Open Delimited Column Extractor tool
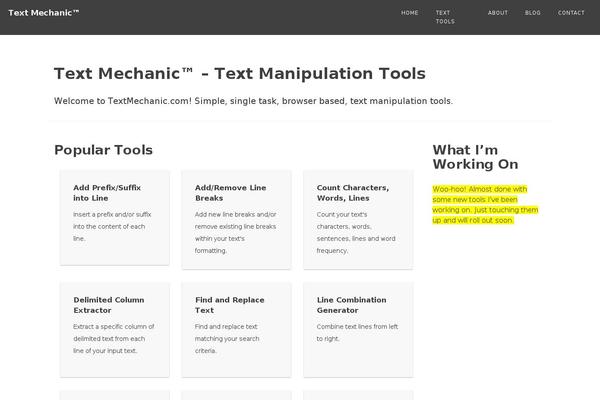 [109, 305]
